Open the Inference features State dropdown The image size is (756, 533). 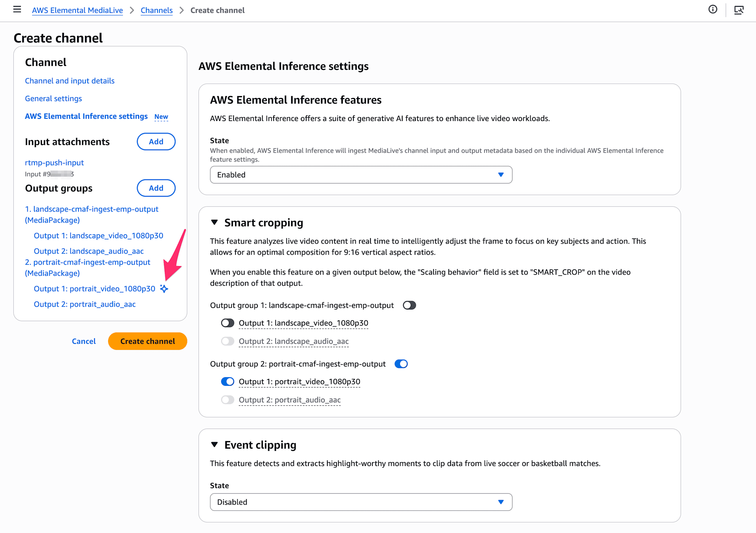361,175
